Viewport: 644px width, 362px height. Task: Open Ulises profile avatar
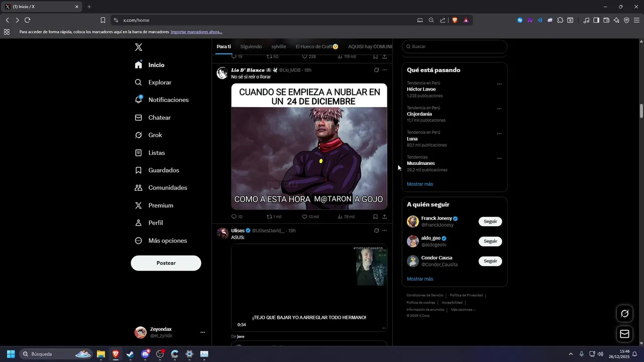(x=222, y=233)
